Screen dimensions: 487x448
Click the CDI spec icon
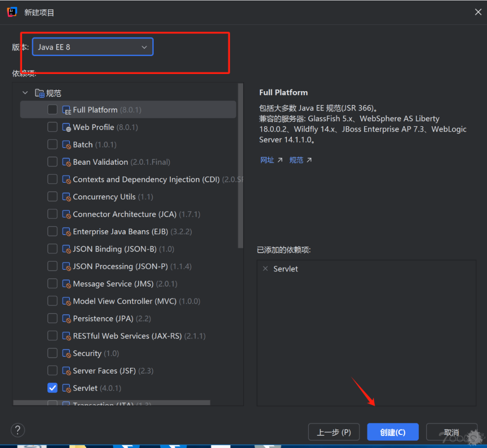66,180
